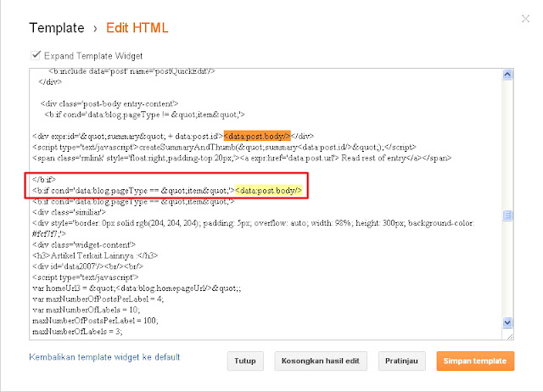
Task: Click the orange-highlighted data:post.body tag
Action: click(x=257, y=136)
